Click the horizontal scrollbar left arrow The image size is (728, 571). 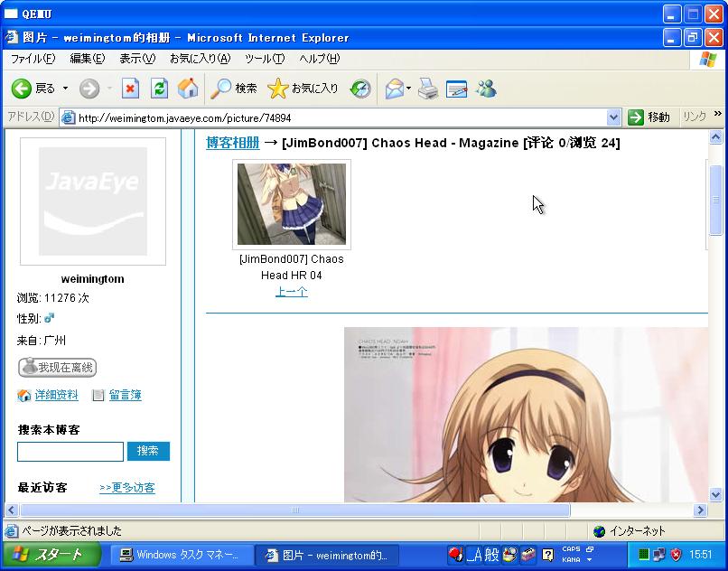point(12,510)
